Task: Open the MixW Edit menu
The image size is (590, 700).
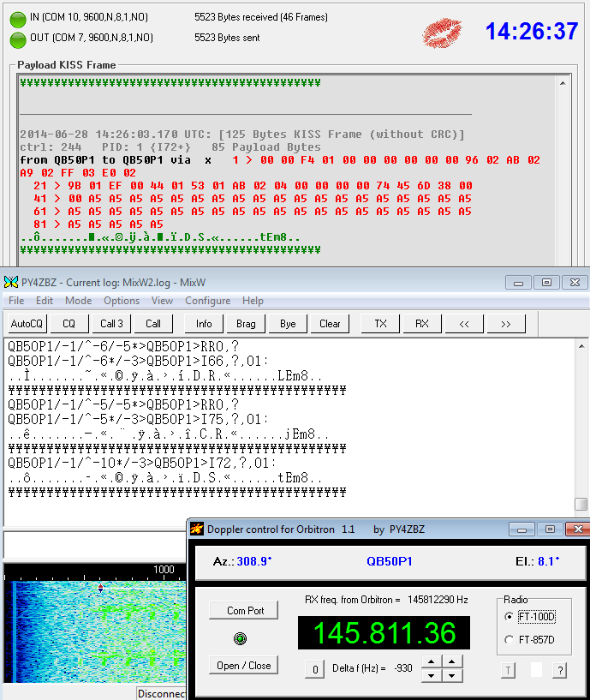Action: (x=45, y=301)
